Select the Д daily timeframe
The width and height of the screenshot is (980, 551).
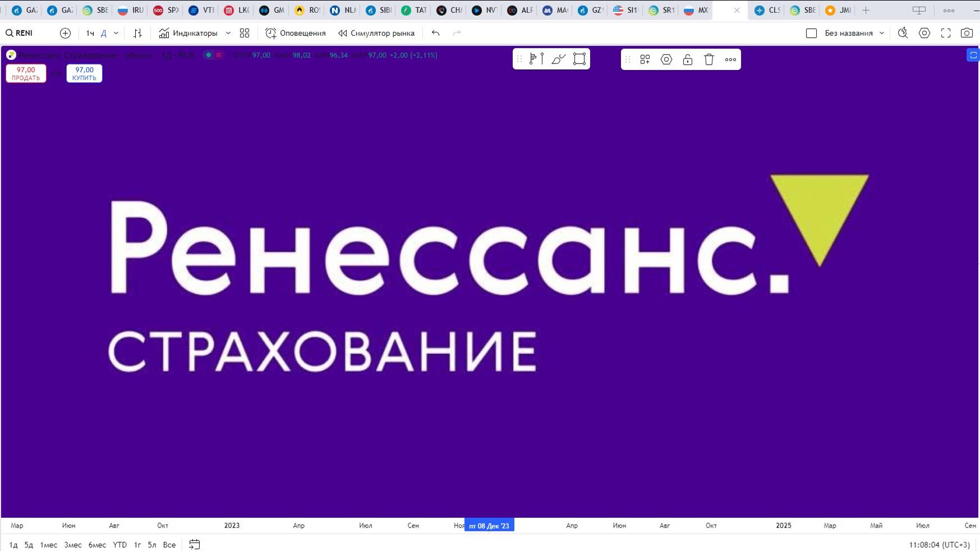coord(104,33)
